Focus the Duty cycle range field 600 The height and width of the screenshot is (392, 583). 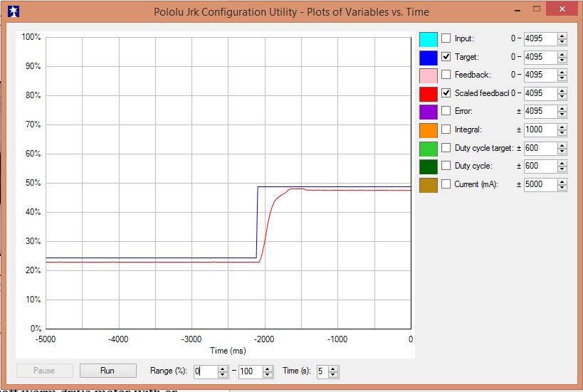pyautogui.click(x=540, y=166)
